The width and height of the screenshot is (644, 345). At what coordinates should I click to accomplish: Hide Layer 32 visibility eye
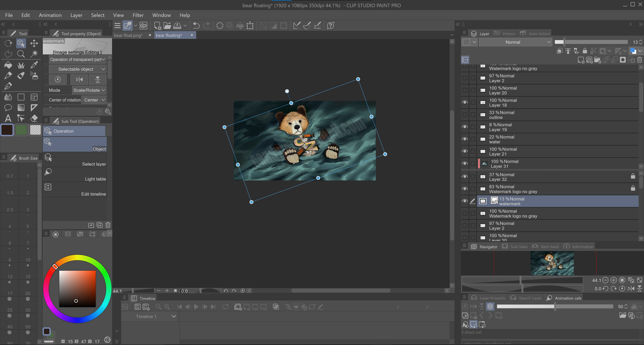(x=465, y=177)
